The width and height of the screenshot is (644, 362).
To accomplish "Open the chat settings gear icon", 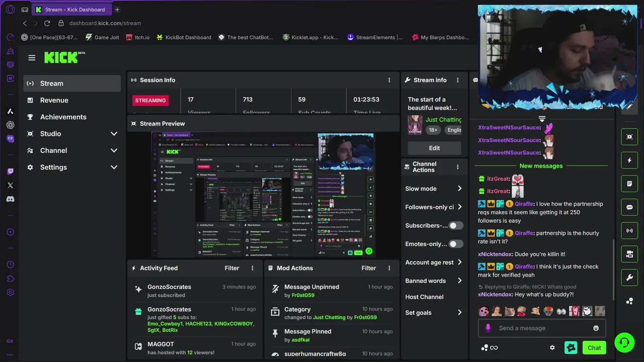I will coord(552,347).
